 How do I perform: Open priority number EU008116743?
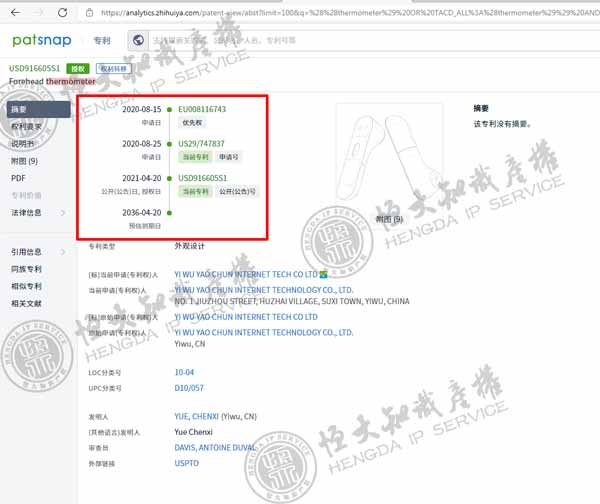(x=202, y=109)
